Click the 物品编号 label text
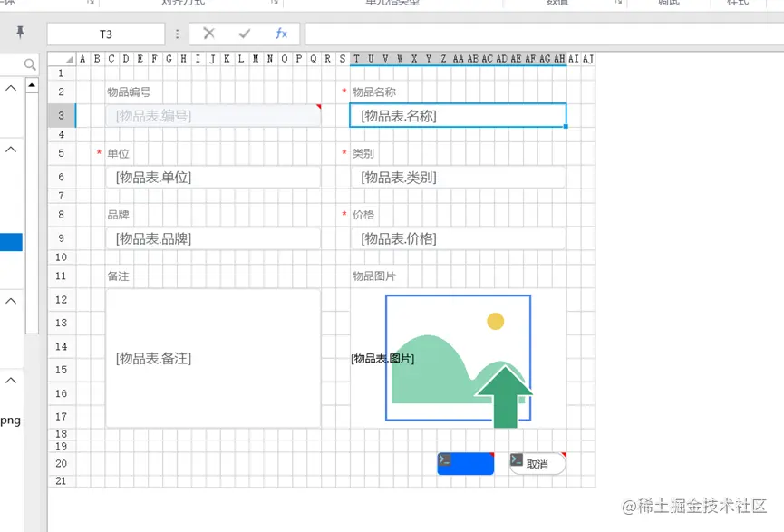Image resolution: width=784 pixels, height=532 pixels. click(129, 92)
